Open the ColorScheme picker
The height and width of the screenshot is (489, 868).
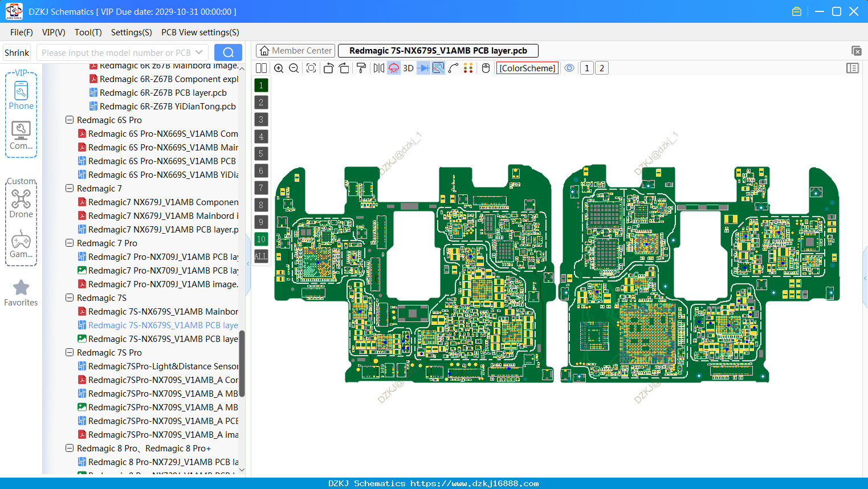(x=527, y=68)
